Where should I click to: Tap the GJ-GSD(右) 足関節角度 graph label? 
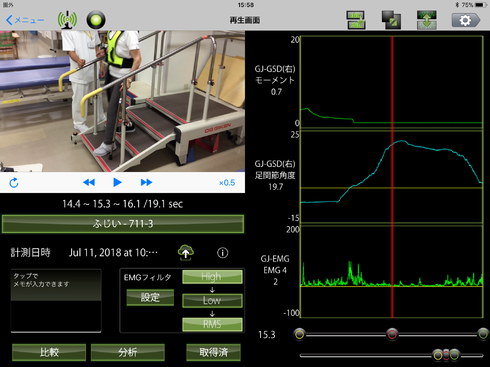tap(275, 175)
